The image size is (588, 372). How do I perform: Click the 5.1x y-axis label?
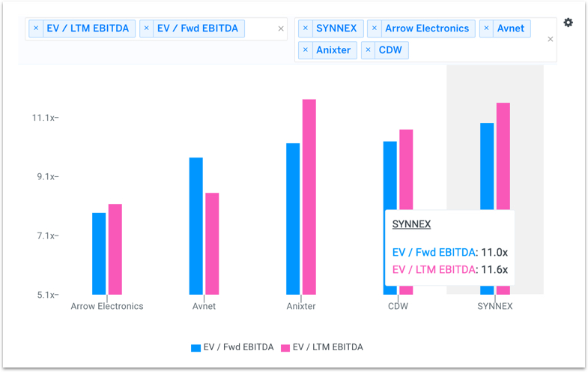click(x=47, y=295)
